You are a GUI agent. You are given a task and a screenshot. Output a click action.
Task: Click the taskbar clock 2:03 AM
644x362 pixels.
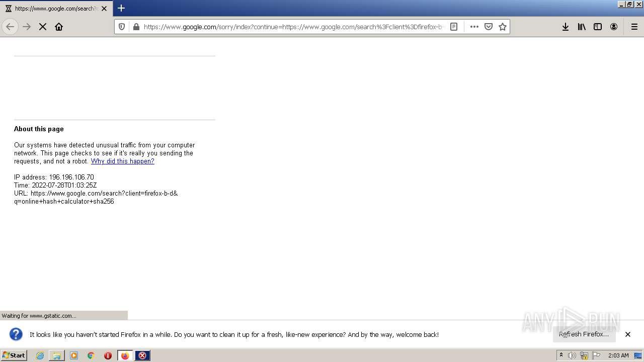pos(618,355)
